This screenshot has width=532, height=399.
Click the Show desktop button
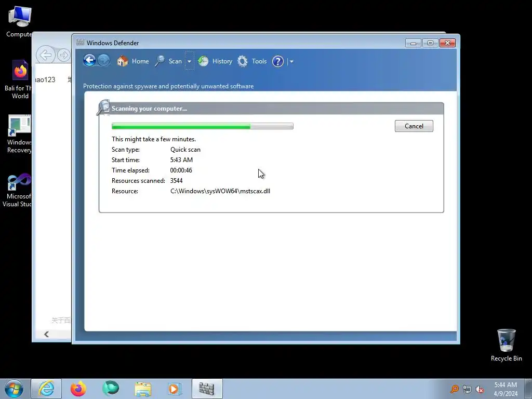[528, 389]
